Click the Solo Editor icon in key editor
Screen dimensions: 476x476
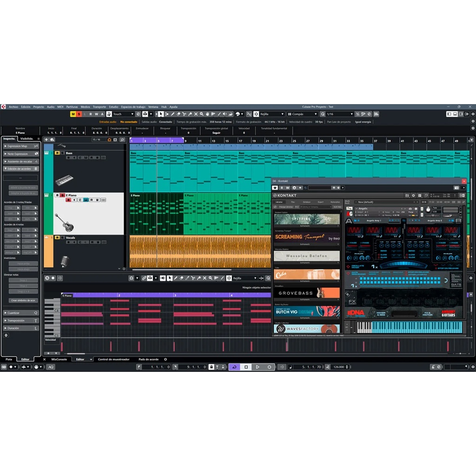(47, 278)
